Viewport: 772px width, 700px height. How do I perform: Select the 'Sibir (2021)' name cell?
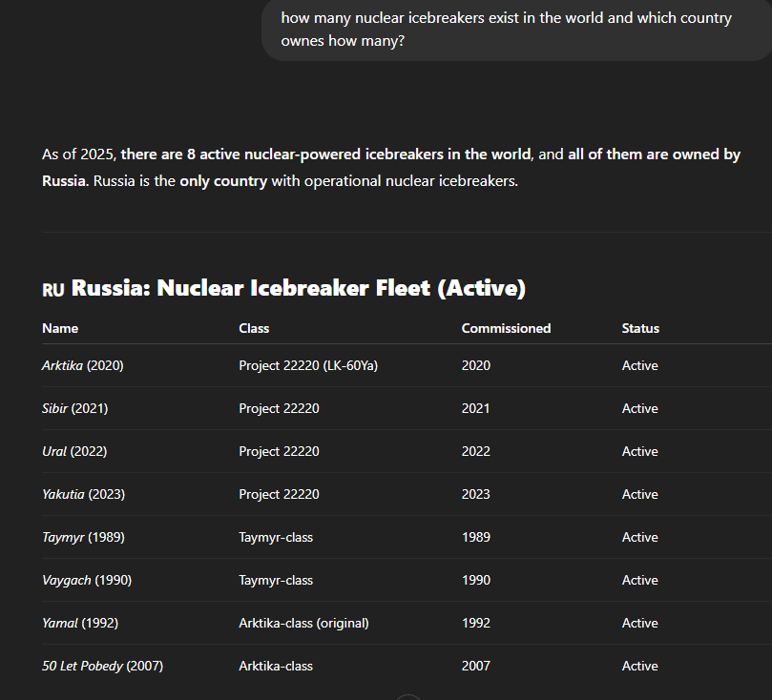(x=74, y=408)
